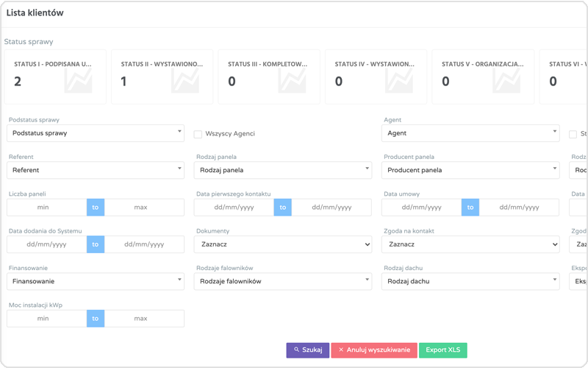This screenshot has height=368, width=588.
Task: Open the Finansowanie dropdown
Action: [x=96, y=281]
